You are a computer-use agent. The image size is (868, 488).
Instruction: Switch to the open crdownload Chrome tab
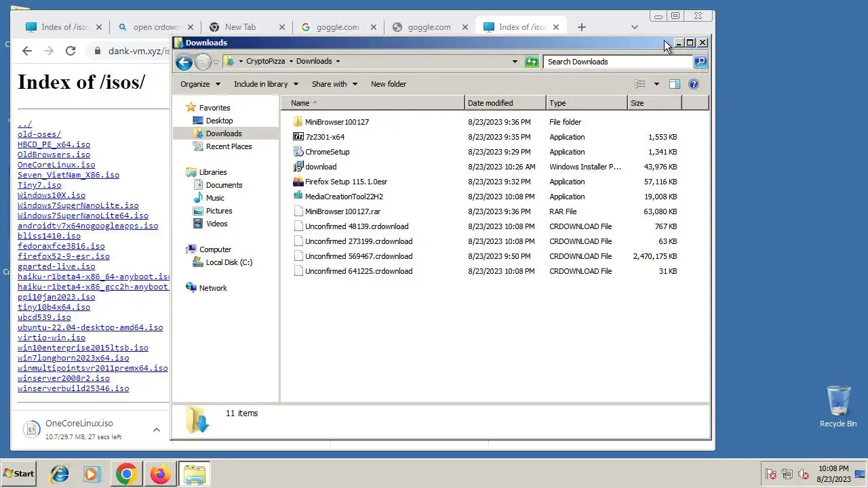pos(155,27)
